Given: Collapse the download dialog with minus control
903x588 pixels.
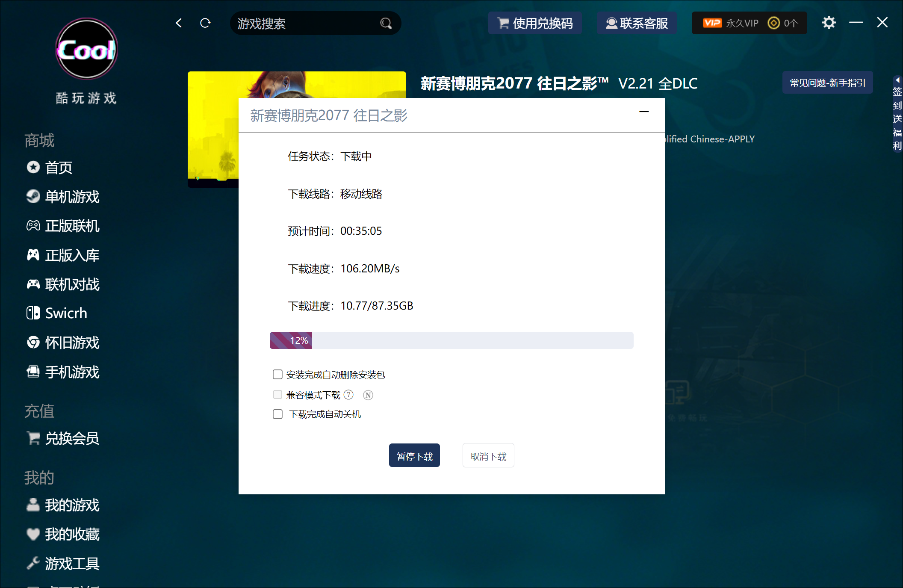Looking at the screenshot, I should click(x=643, y=112).
